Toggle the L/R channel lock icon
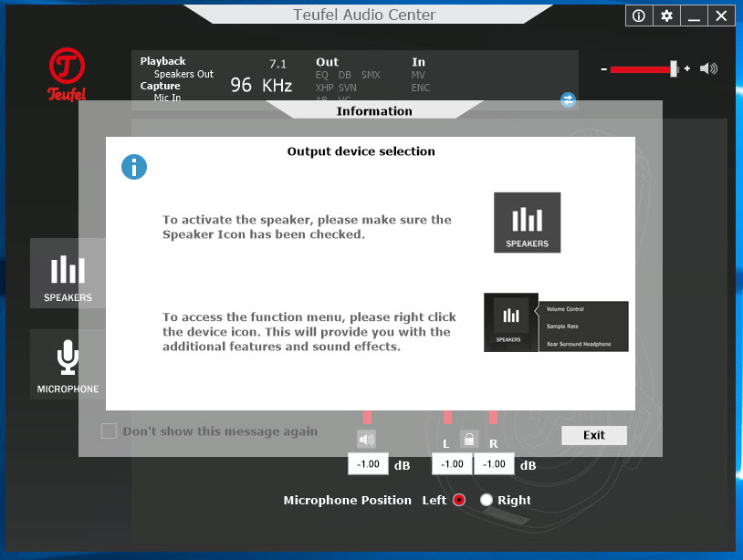Screen dimensions: 743x560 click(468, 440)
